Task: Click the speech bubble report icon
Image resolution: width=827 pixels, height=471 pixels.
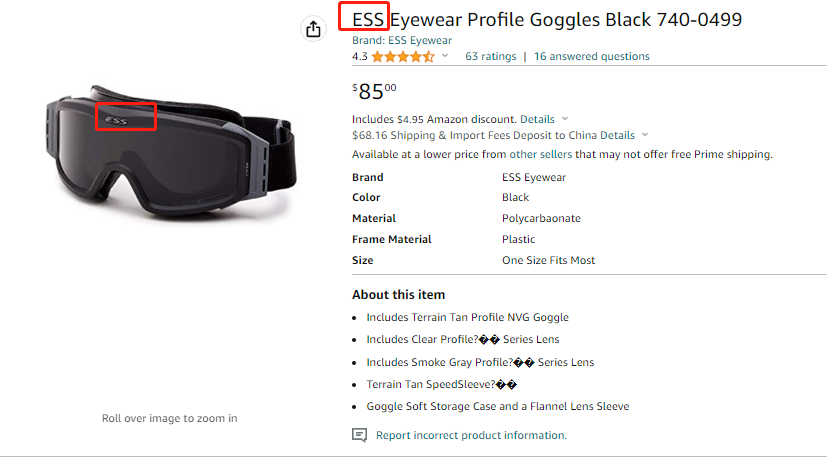Action: tap(360, 435)
